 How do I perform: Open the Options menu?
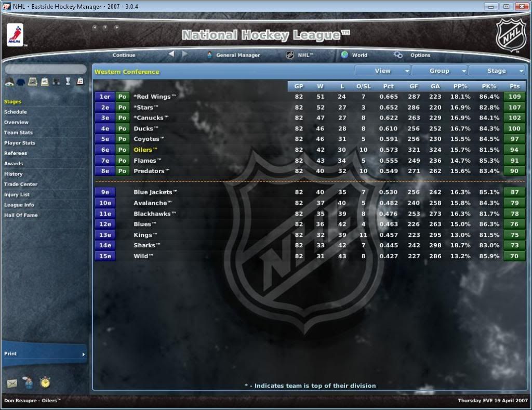(420, 55)
